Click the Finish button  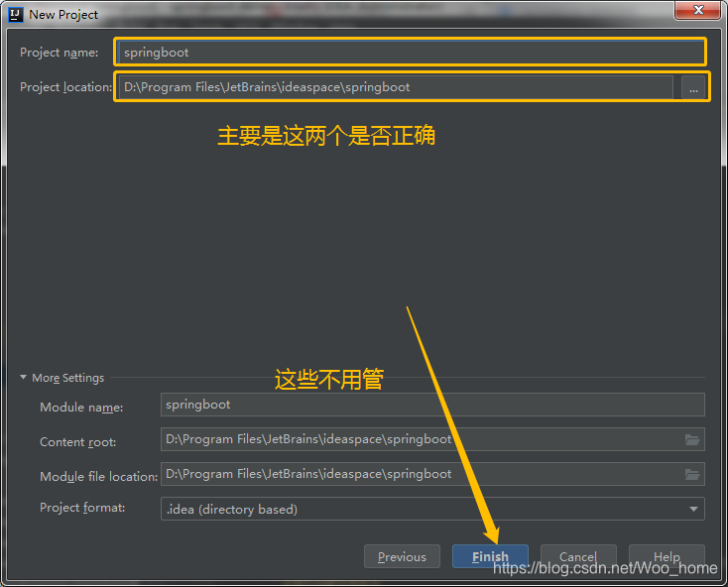coord(490,556)
